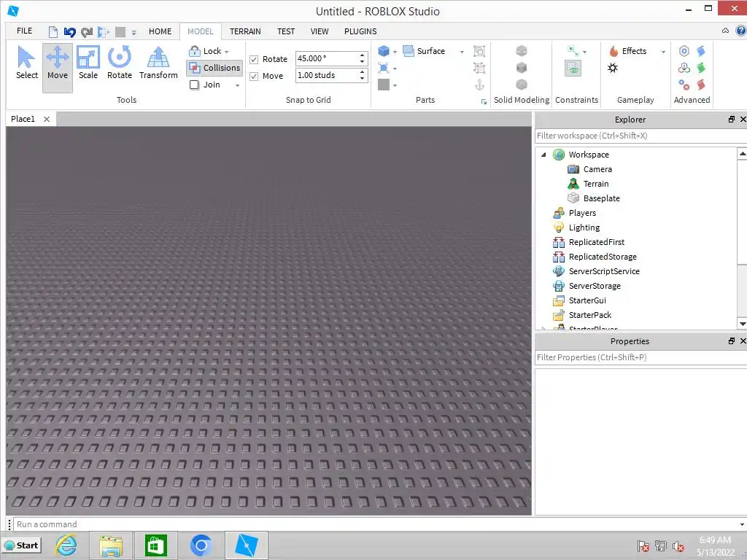Expand the Part type dropdown arrow
The width and height of the screenshot is (747, 560).
pyautogui.click(x=395, y=52)
